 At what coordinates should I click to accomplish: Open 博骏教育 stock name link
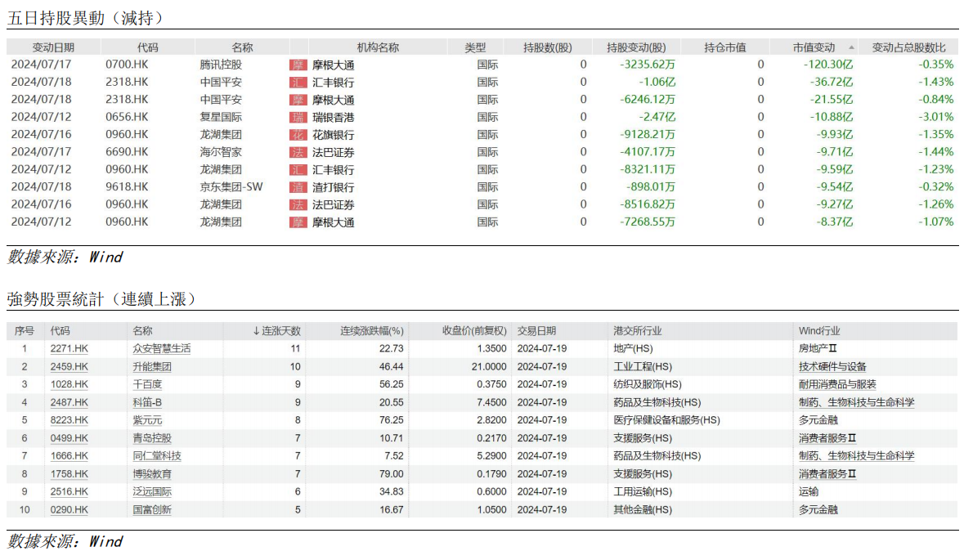coord(152,474)
